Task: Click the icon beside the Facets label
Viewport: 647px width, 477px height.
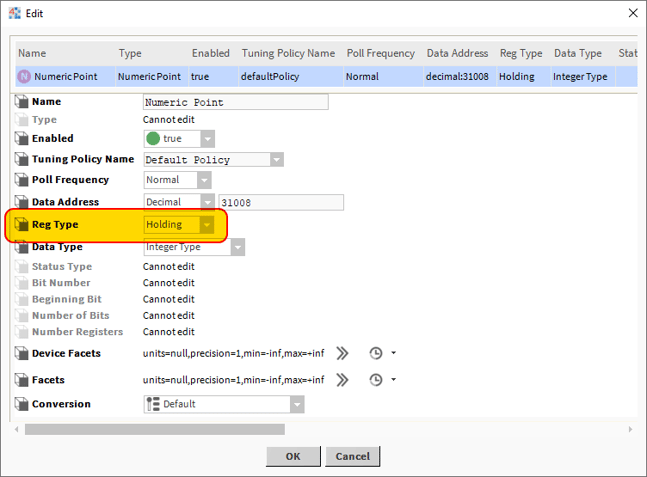Action: [x=21, y=380]
